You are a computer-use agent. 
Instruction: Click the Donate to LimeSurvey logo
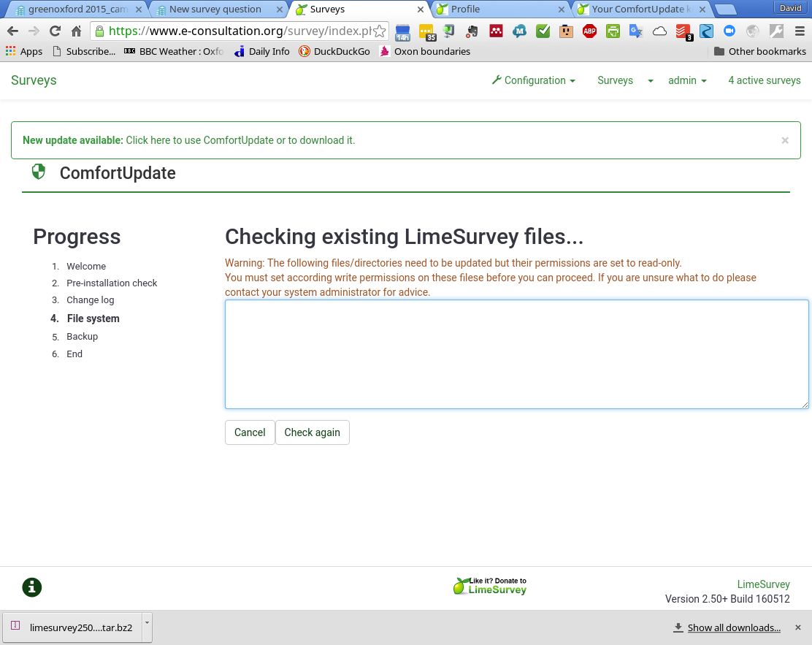(x=489, y=586)
